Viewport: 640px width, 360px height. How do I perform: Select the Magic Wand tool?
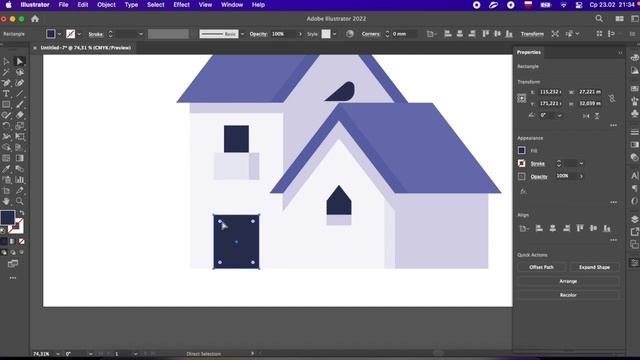[x=6, y=72]
